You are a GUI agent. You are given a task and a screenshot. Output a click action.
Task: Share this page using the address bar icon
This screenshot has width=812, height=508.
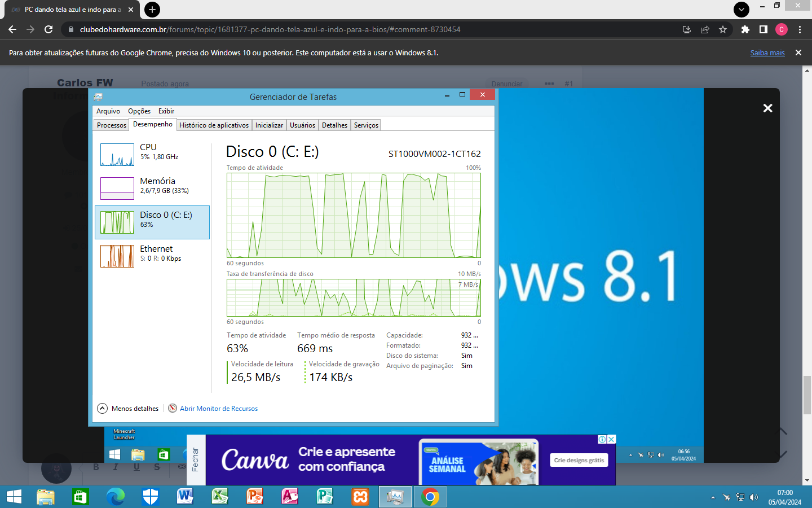705,29
